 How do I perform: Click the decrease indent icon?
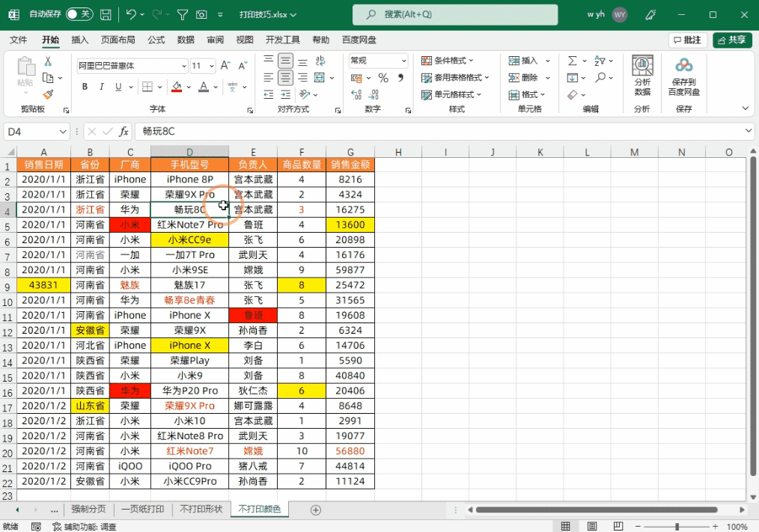click(x=269, y=94)
